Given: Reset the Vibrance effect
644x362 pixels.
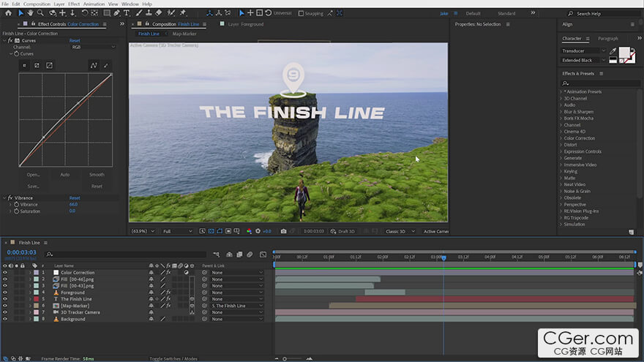Looking at the screenshot, I should [75, 198].
